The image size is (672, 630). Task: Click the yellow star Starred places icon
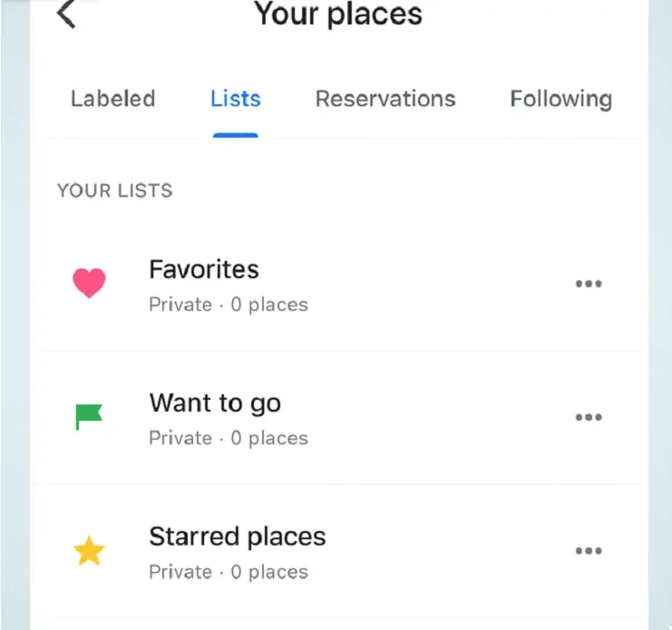click(x=89, y=551)
